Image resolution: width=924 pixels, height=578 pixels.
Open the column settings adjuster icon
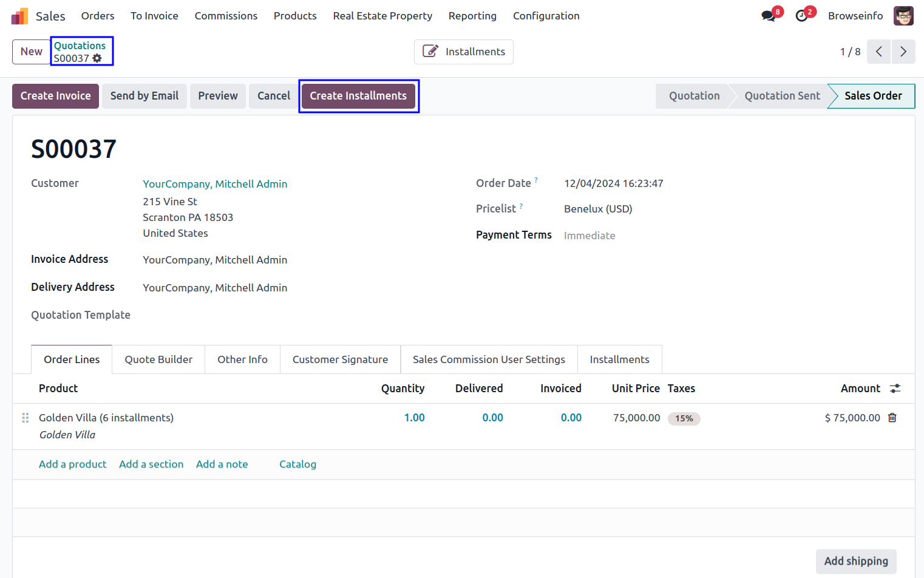[895, 389]
